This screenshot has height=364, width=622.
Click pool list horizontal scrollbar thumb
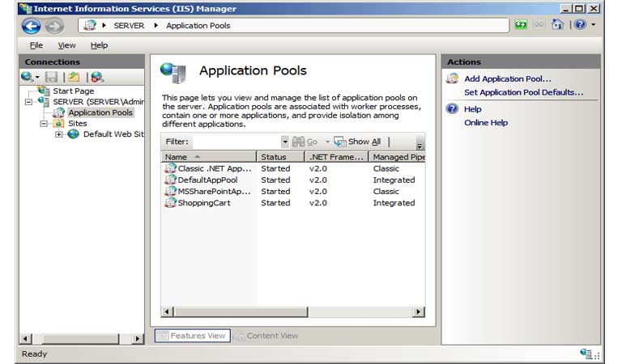[x=241, y=311]
